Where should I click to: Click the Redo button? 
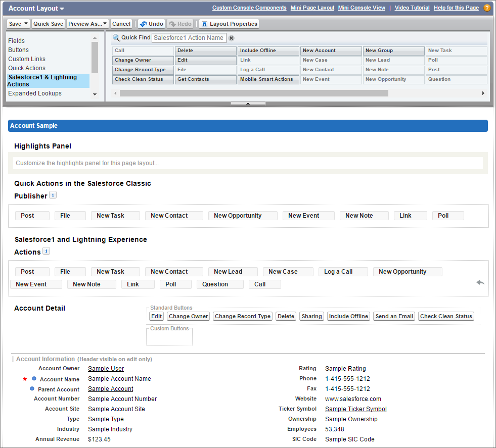[x=180, y=24]
